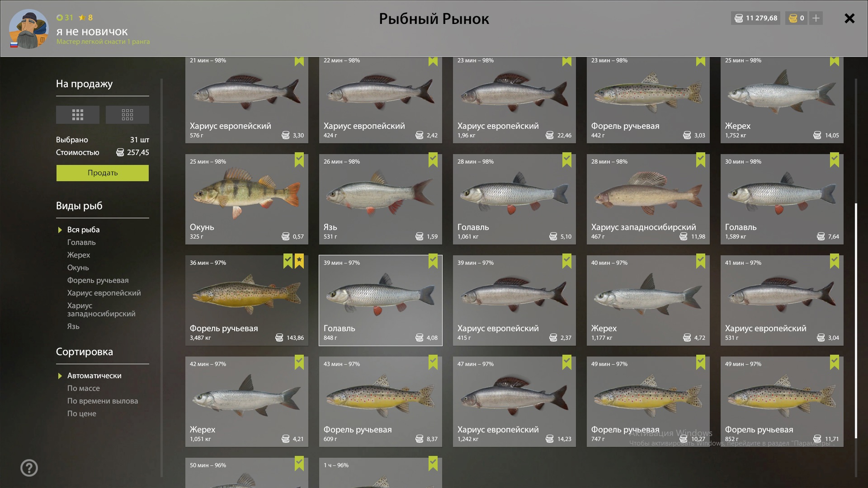
Task: Uncheck the selection mark on Окунь 325 г
Action: coord(299,160)
